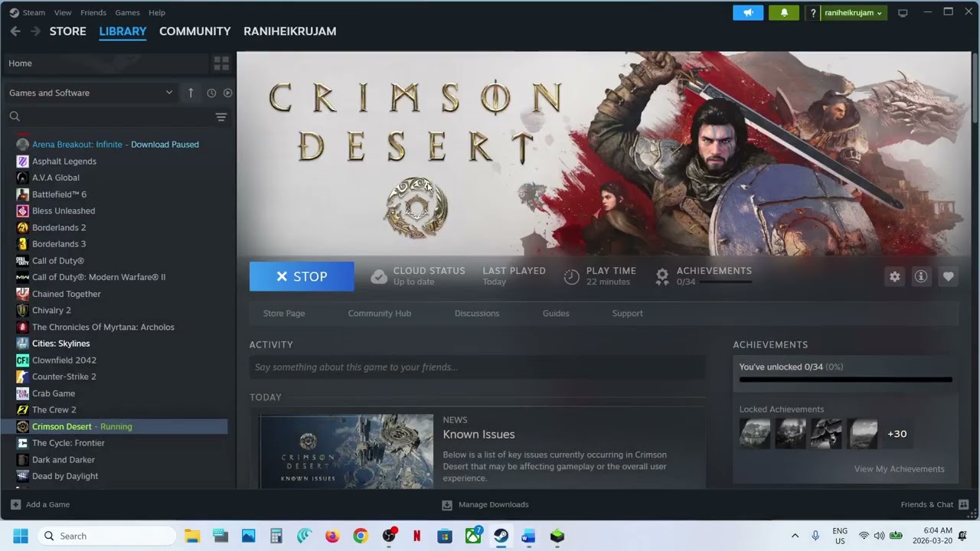Viewport: 980px width, 551px height.
Task: Open the notifications bell
Action: pos(784,13)
